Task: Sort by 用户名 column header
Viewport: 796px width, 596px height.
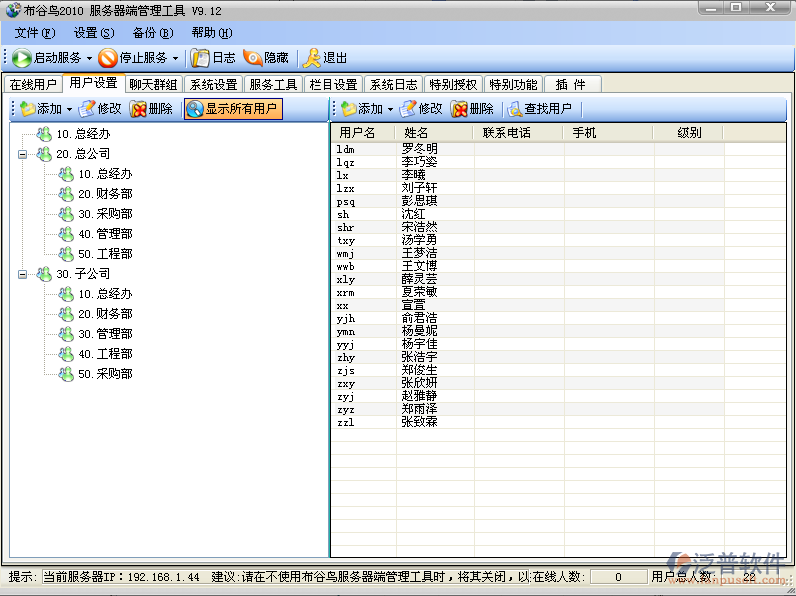Action: [363, 133]
